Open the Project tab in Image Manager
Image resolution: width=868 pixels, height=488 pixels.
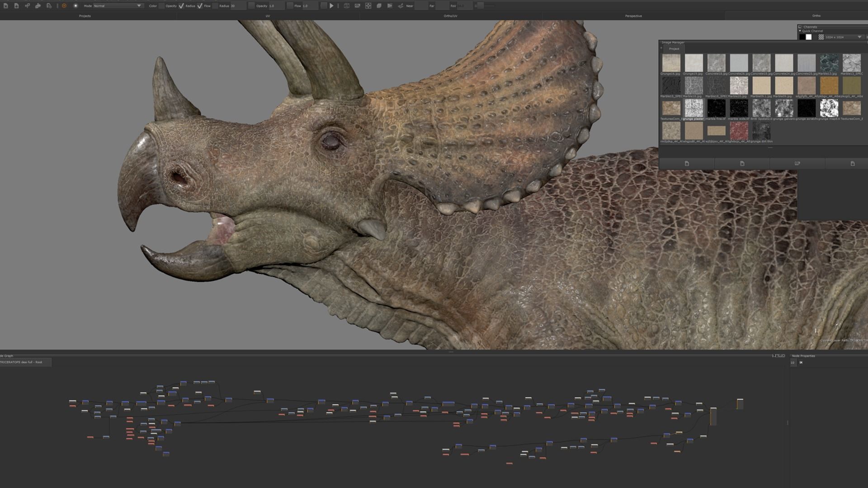674,49
